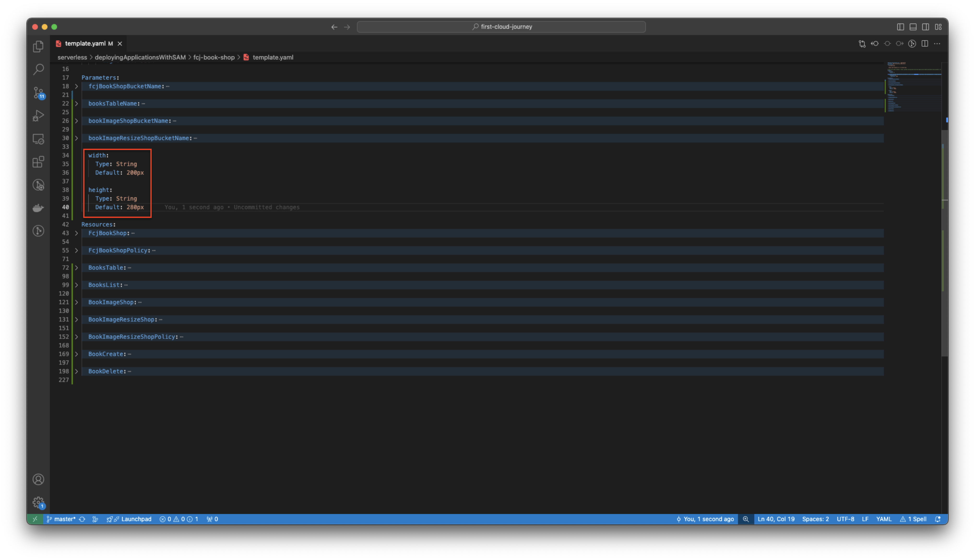Click the master branch in status bar

(61, 519)
